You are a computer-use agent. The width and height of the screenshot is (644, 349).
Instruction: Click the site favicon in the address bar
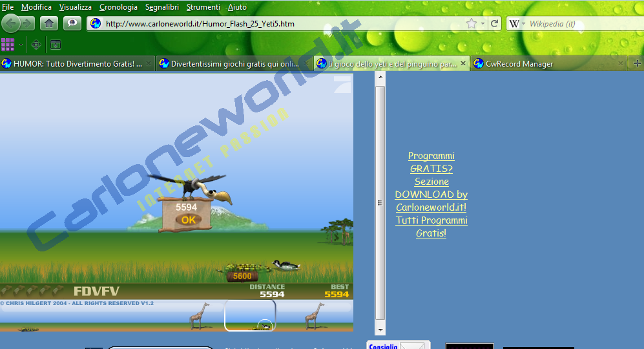point(96,23)
